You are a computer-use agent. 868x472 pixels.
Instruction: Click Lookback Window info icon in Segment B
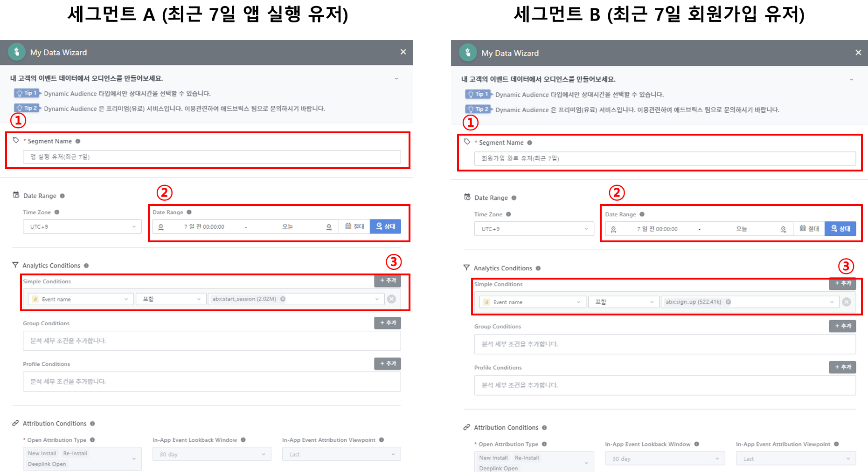pyautogui.click(x=696, y=444)
